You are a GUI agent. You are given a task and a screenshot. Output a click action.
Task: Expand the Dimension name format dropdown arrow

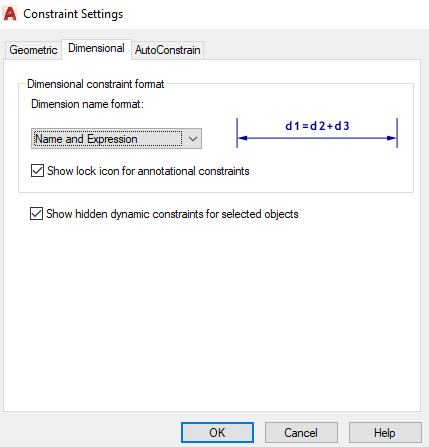[193, 139]
